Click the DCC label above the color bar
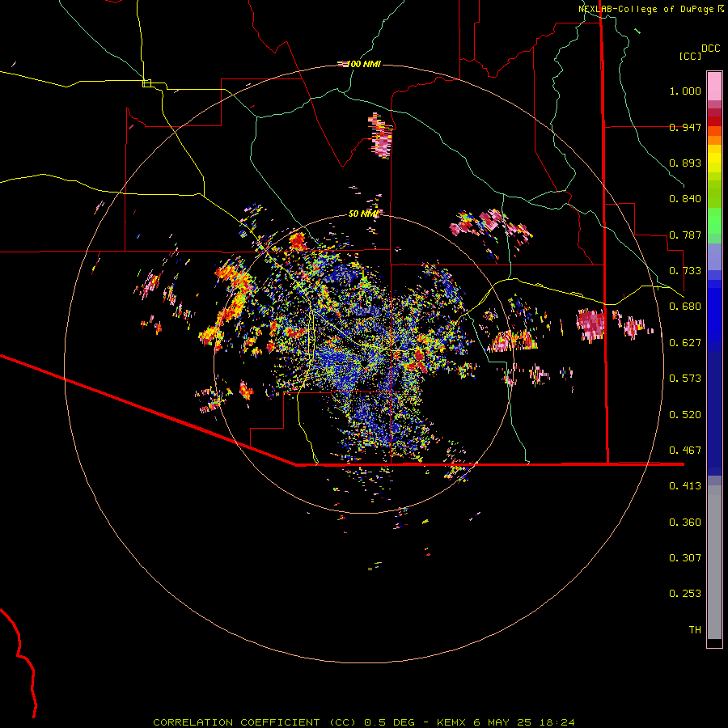 tap(710, 49)
